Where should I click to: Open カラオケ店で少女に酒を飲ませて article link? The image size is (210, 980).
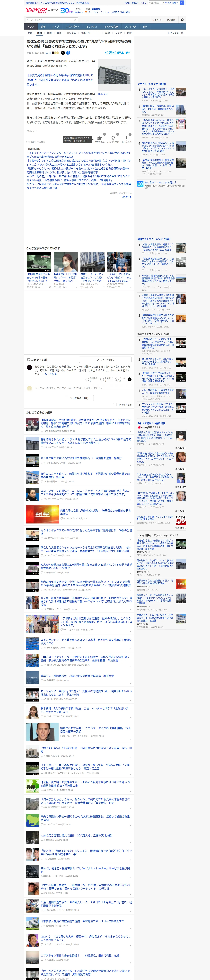81,458
